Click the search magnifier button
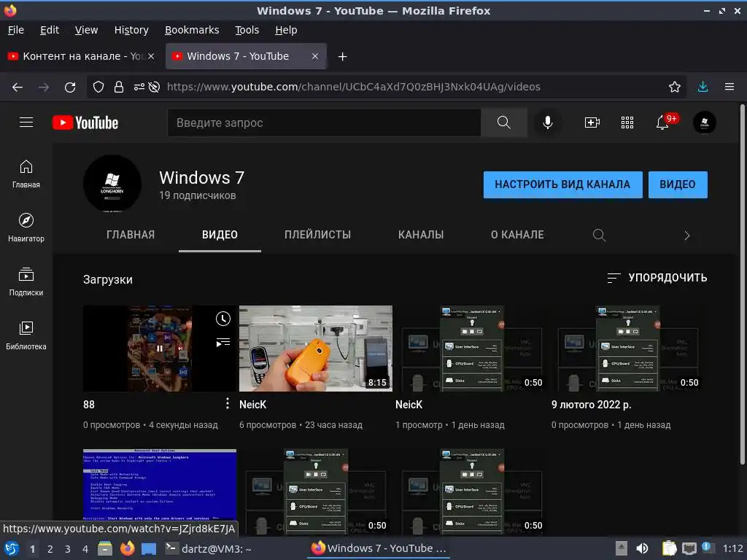Screen dimensions: 747x560 [x=503, y=122]
